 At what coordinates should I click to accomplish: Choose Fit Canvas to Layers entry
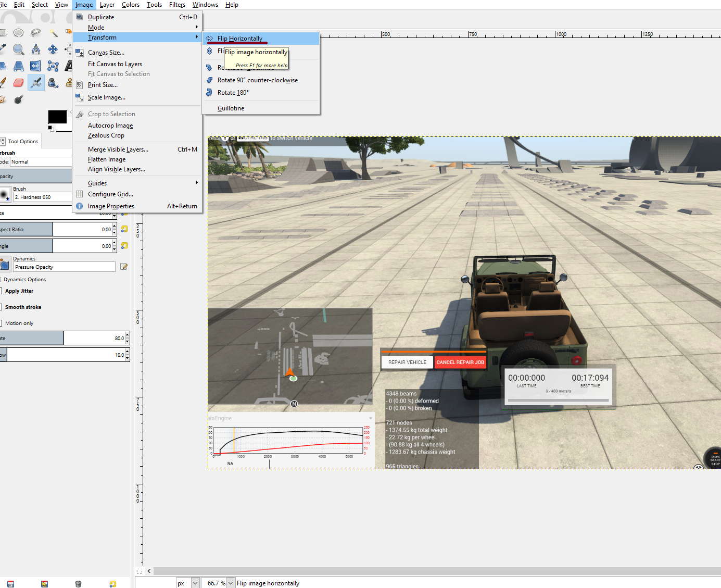point(137,64)
